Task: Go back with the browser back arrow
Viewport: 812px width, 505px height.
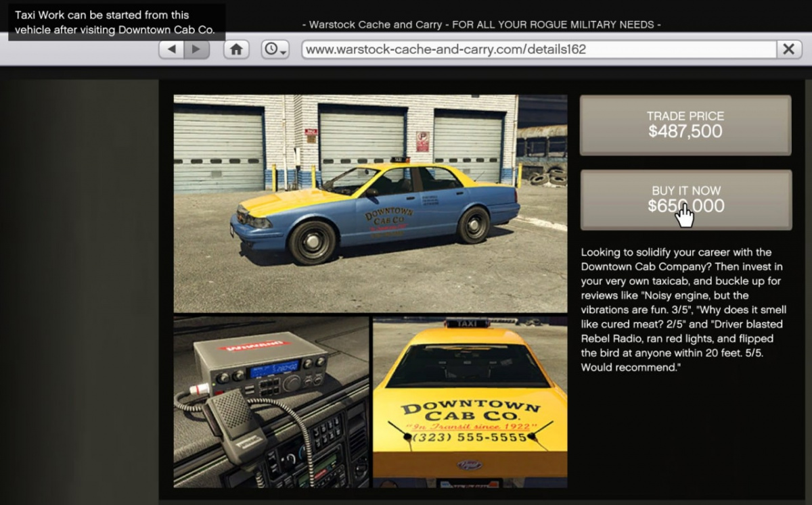Action: [x=171, y=49]
